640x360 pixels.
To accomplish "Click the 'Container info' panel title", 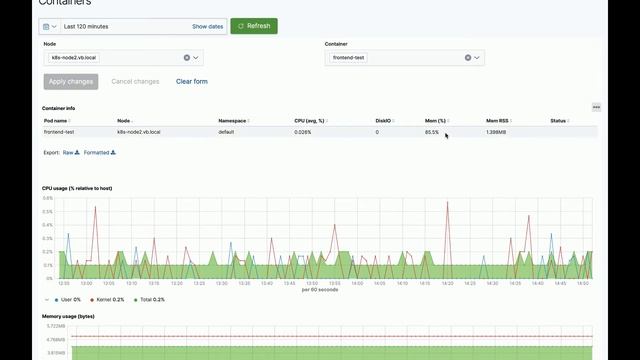I will (58, 108).
